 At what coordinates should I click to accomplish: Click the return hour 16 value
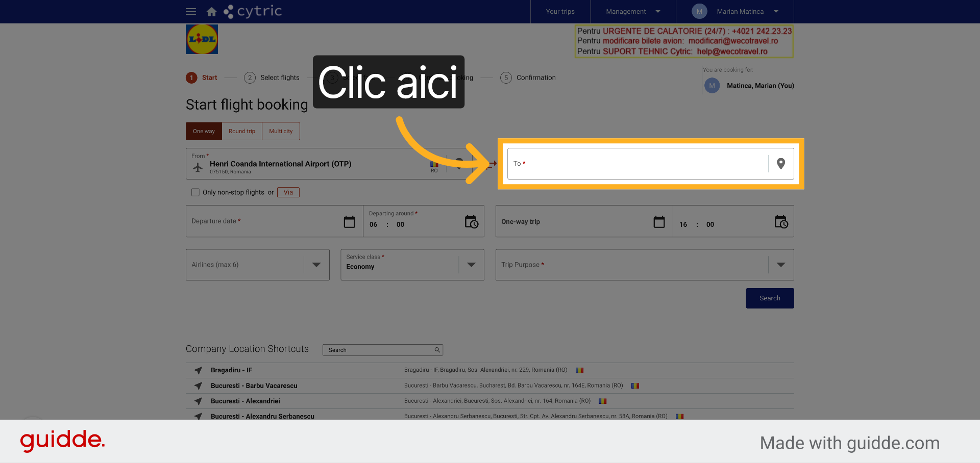click(683, 224)
